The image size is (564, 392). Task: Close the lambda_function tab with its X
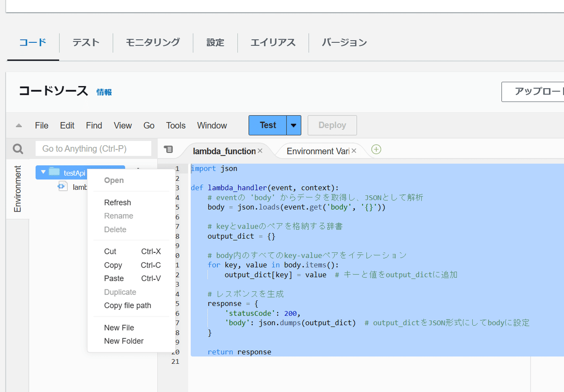click(260, 151)
